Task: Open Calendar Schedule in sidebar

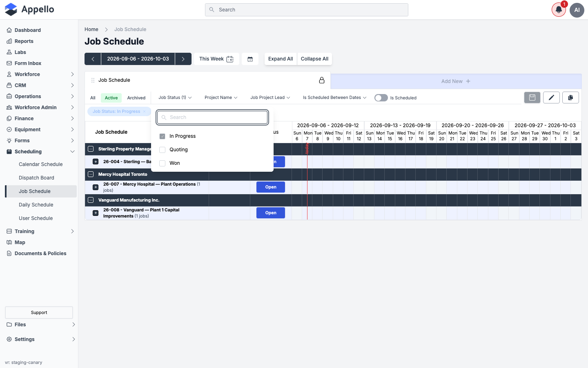Action: click(x=41, y=164)
